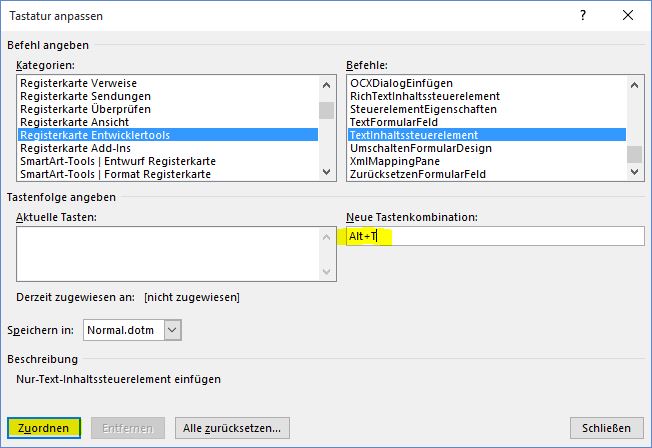Select Registerkarte Ansicht category

point(74,121)
